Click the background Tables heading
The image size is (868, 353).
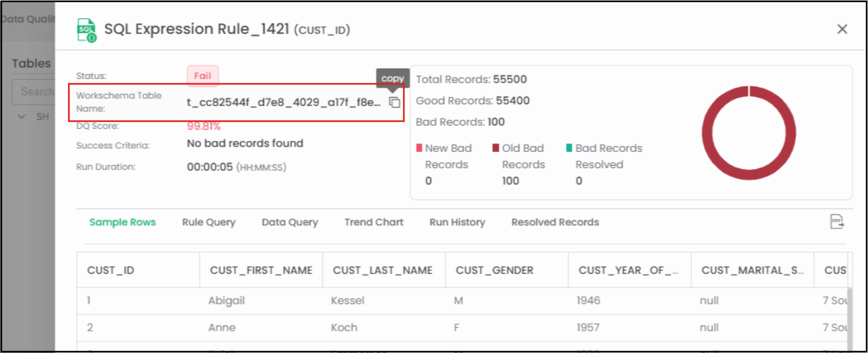pyautogui.click(x=31, y=64)
